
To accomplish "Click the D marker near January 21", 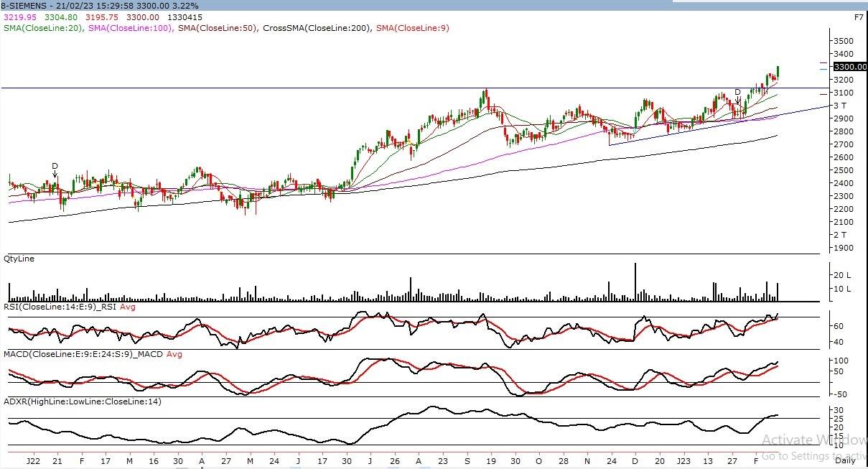I will [x=55, y=166].
